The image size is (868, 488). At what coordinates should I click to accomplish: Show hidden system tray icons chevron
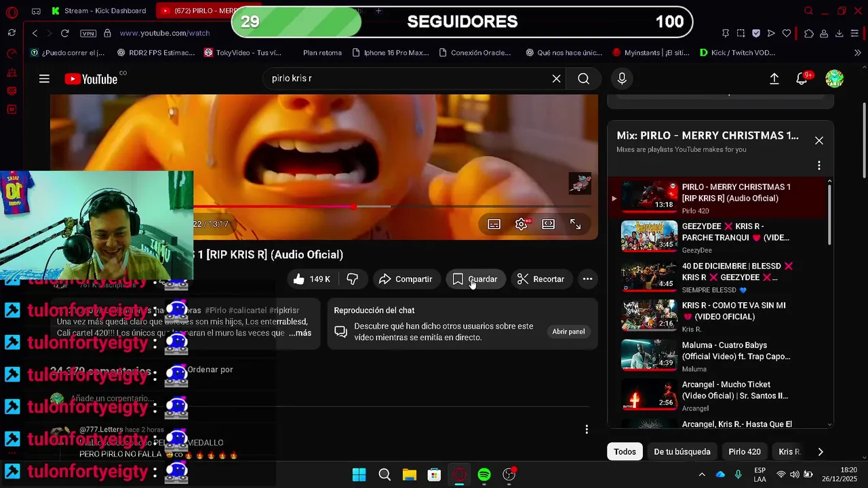tap(702, 474)
